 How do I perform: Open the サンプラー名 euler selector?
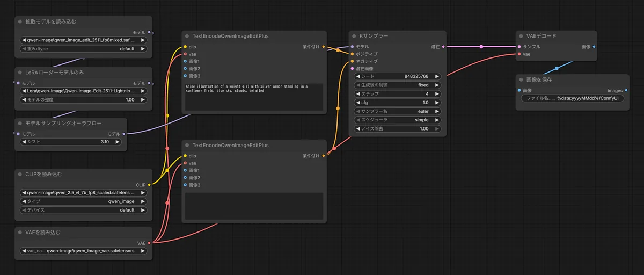398,111
